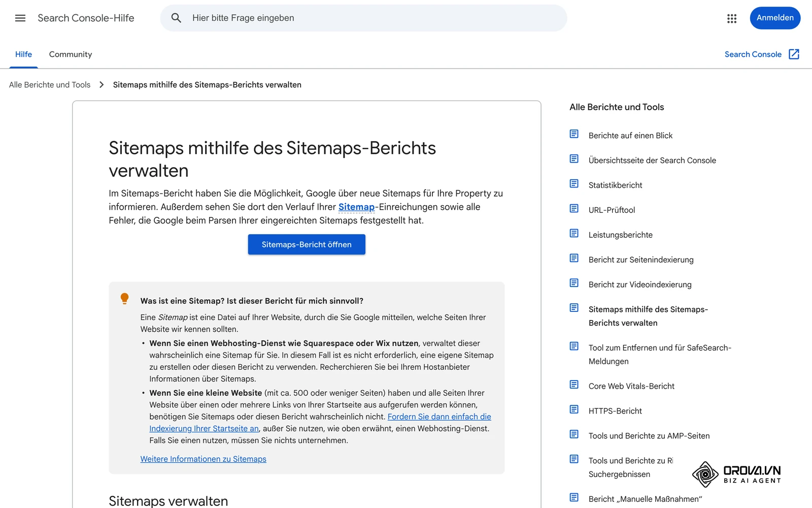812x508 pixels.
Task: Click the document icon beside Übersichtsseite der Search Console
Action: coord(574,159)
